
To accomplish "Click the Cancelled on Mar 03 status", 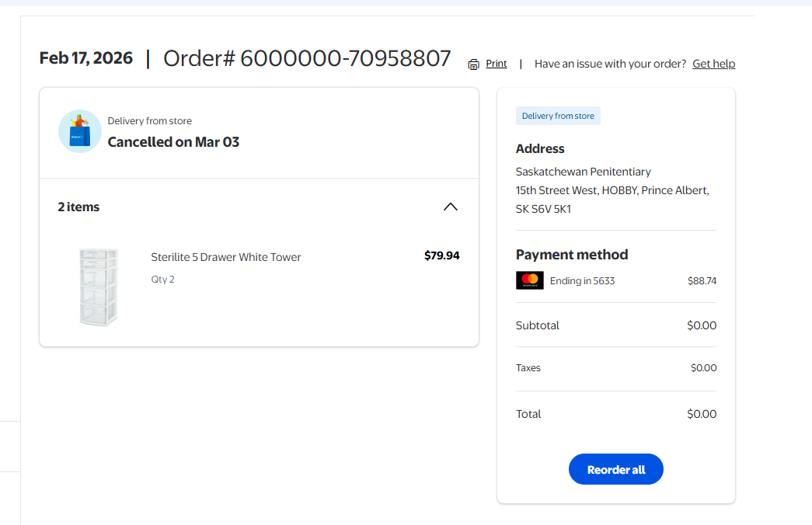I will [x=173, y=142].
